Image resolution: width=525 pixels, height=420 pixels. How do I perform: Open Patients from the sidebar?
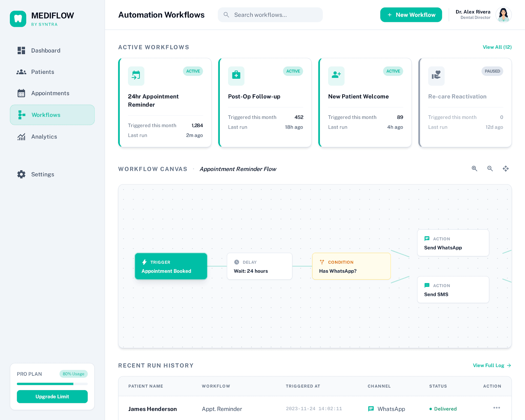(x=43, y=72)
